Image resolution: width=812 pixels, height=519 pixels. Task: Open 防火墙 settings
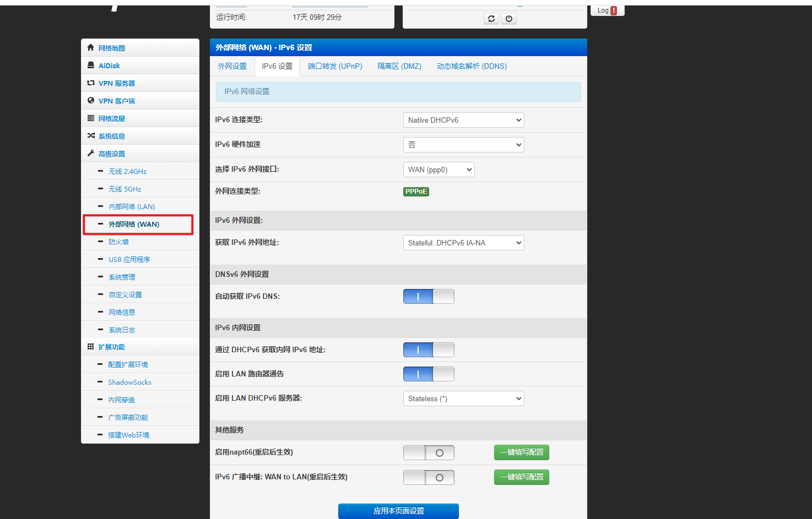(x=118, y=242)
